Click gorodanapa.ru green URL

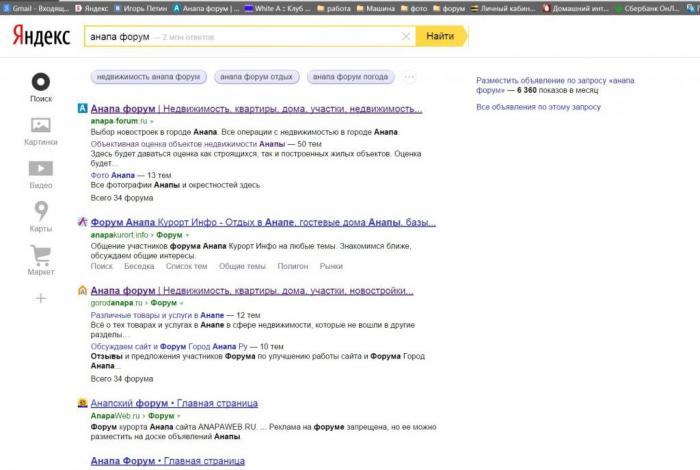(116, 303)
